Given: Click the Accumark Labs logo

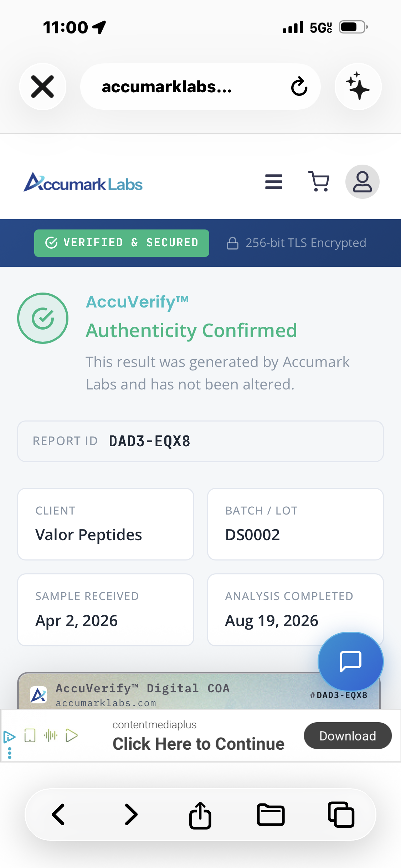Looking at the screenshot, I should [83, 182].
